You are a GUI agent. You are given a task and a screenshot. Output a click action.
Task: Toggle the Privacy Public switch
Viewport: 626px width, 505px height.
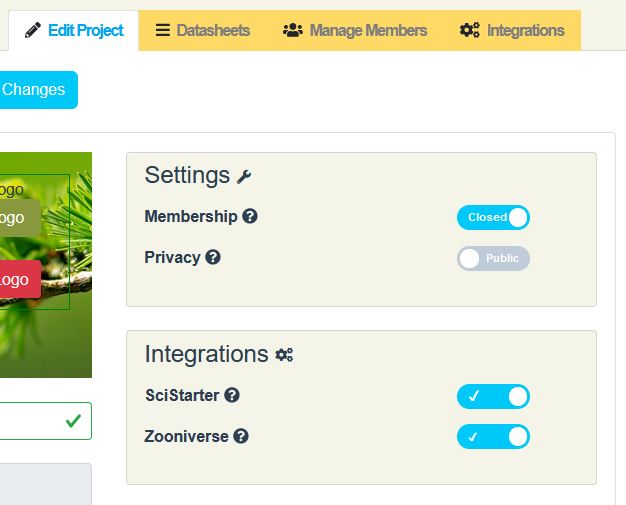click(493, 258)
